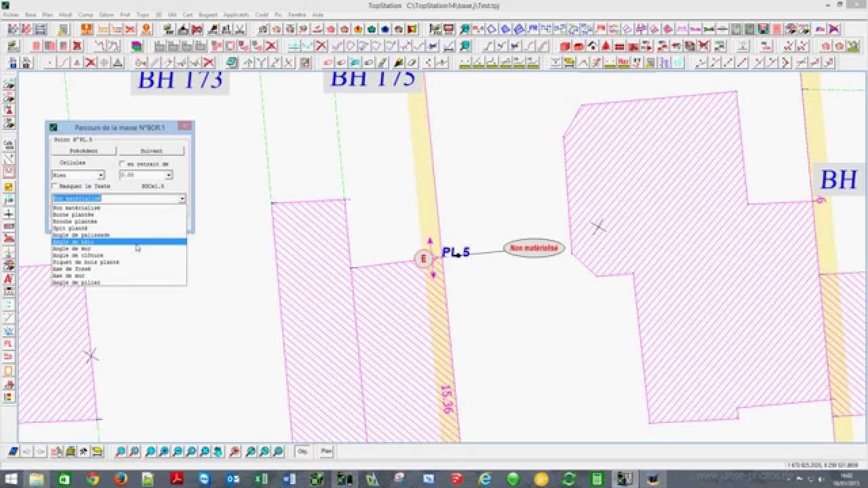Open Word from the taskbar
Screen dimensions: 868x488
coord(289,479)
